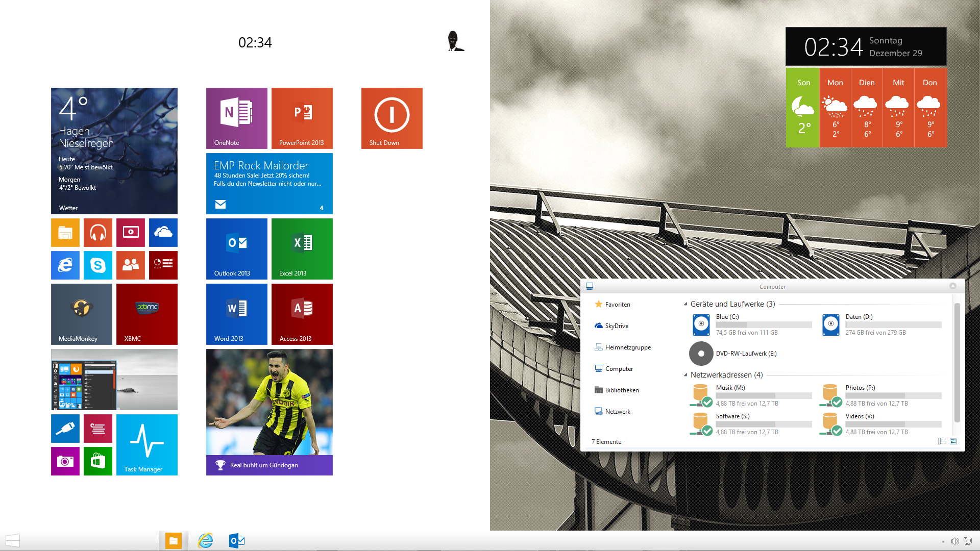The height and width of the screenshot is (551, 980).
Task: Open the dark red pie-chart list tile
Action: [x=163, y=265]
